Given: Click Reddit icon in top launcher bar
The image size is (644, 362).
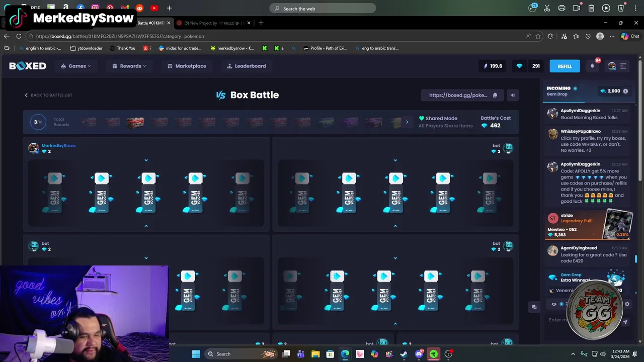Looking at the screenshot, I should click(x=139, y=8).
